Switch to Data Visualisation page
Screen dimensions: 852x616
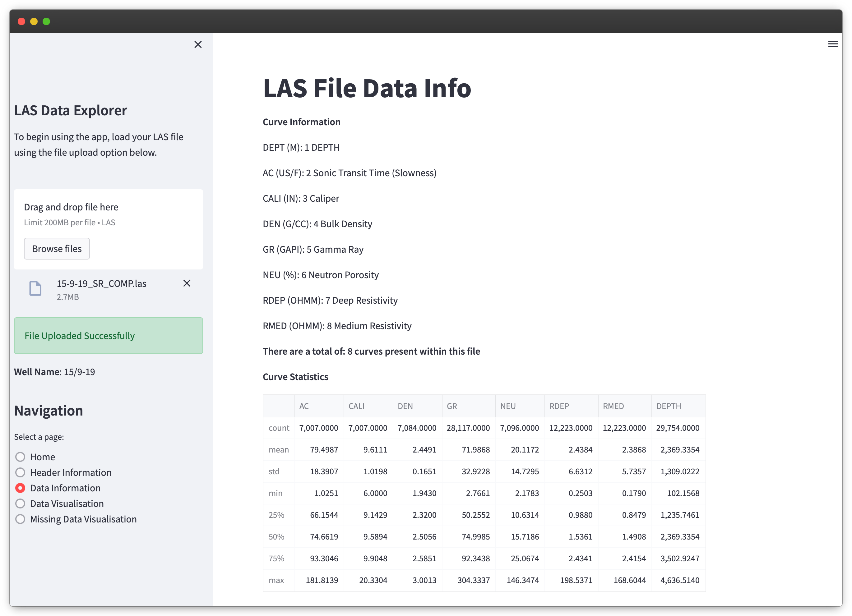coord(20,503)
